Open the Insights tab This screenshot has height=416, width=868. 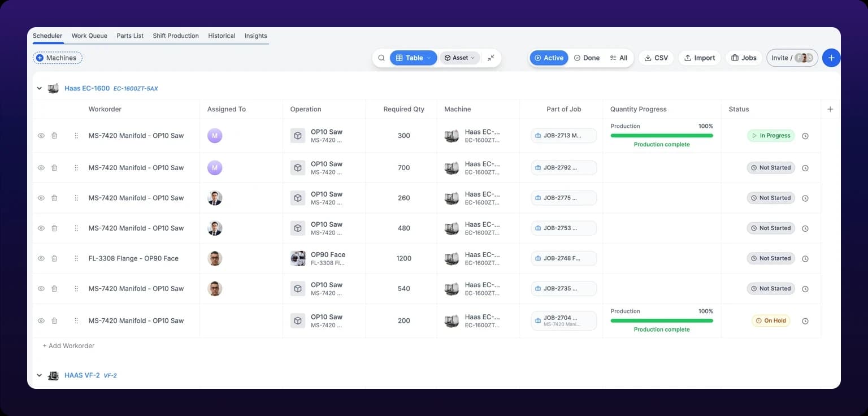click(255, 36)
